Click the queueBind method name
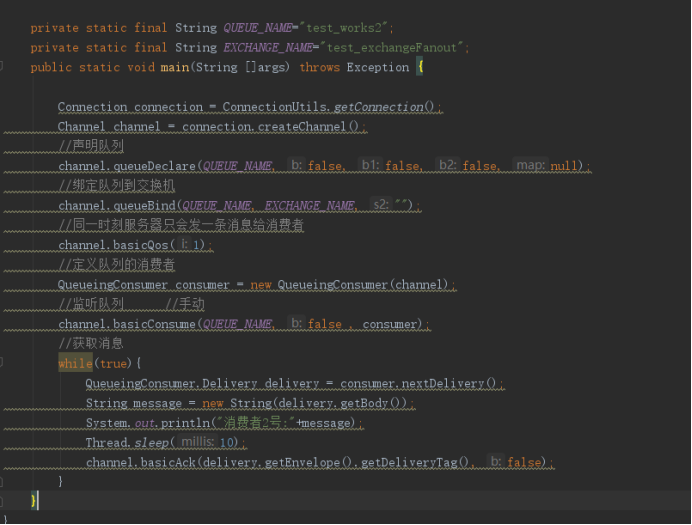 point(144,206)
